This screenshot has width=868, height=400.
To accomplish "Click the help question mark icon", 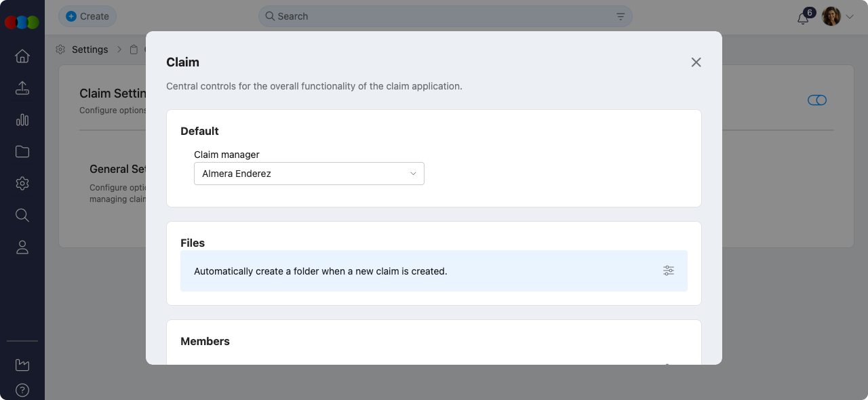I will pyautogui.click(x=22, y=391).
